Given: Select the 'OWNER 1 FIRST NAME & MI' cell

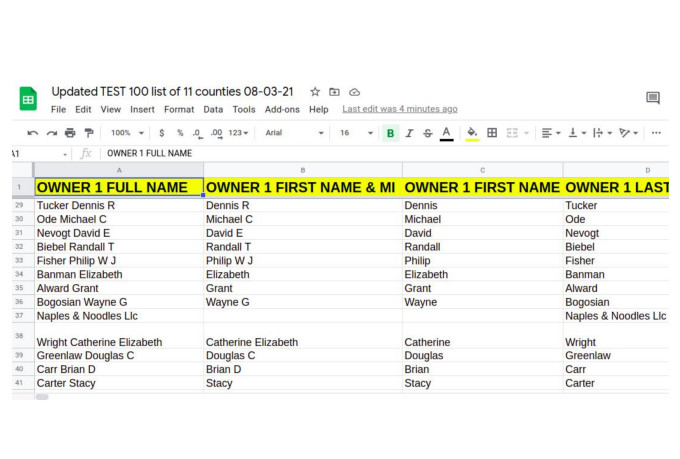Looking at the screenshot, I should (303, 187).
